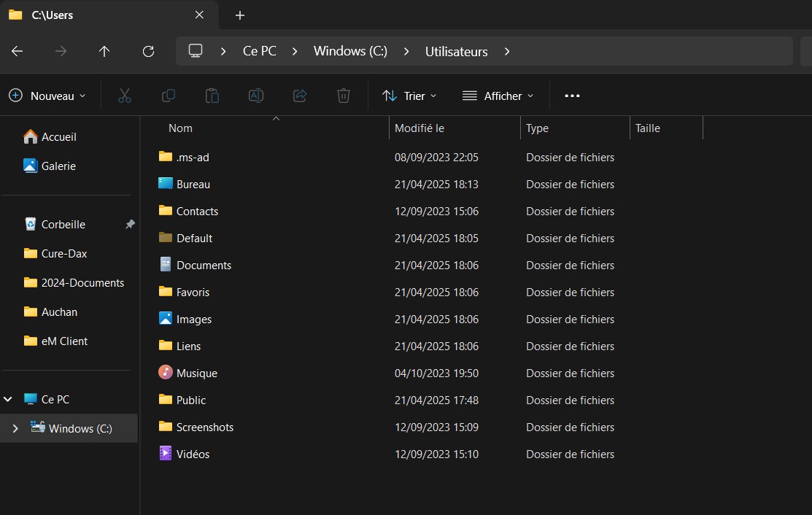
Task: Select the .ms-ad folder
Action: pyautogui.click(x=193, y=157)
